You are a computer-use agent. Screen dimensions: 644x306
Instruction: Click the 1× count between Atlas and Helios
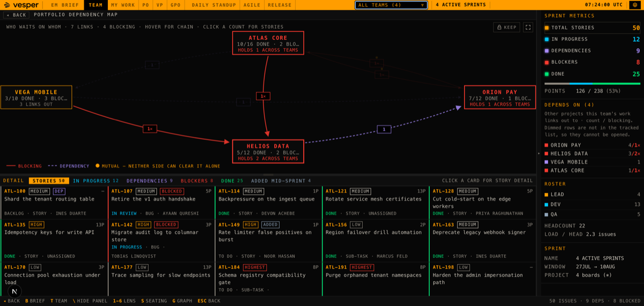coord(263,96)
